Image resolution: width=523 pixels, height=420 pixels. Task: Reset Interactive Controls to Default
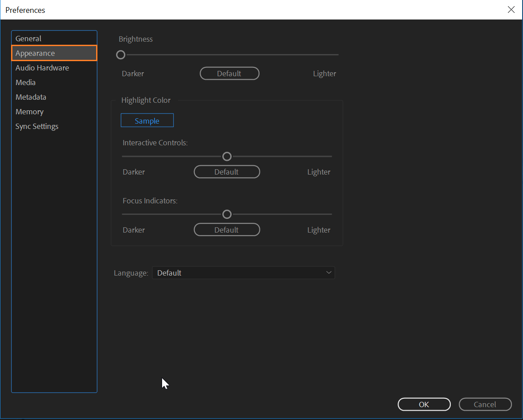click(227, 171)
